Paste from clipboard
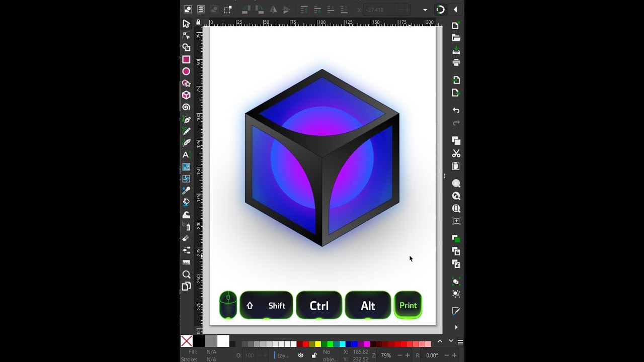 tap(456, 166)
